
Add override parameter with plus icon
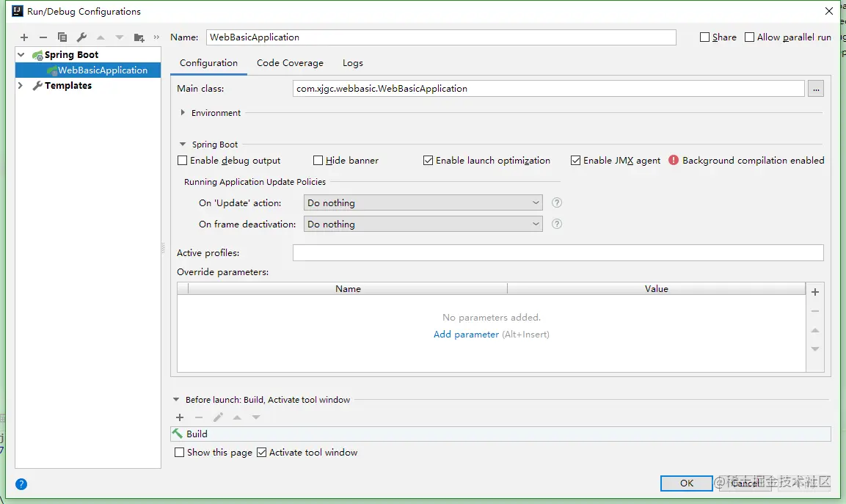(815, 292)
